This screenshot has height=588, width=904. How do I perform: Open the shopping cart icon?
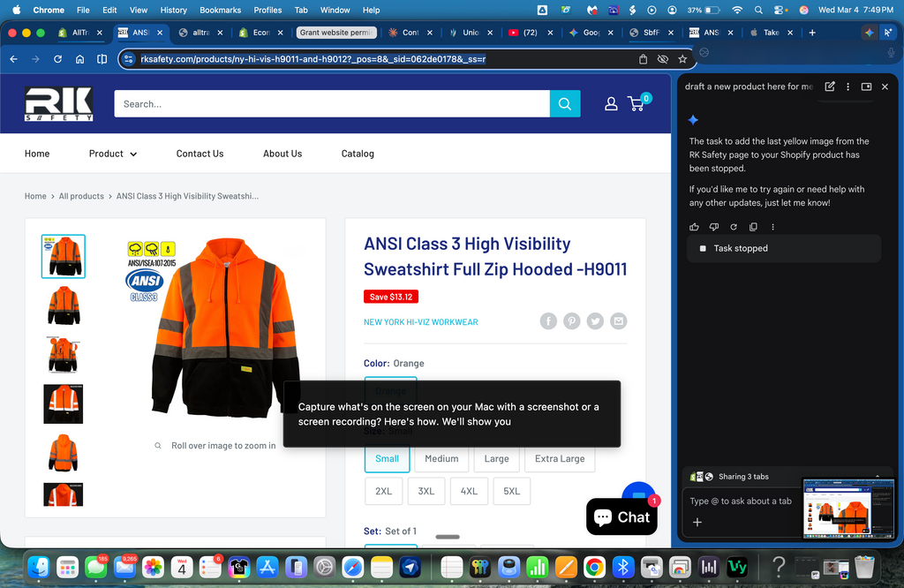(x=637, y=103)
